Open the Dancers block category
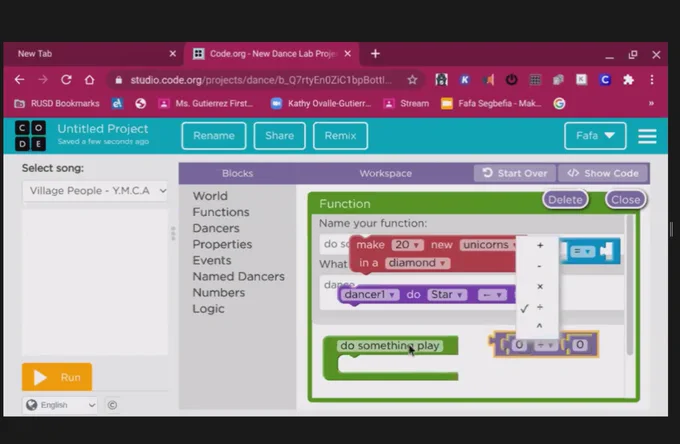The height and width of the screenshot is (444, 680). point(216,228)
